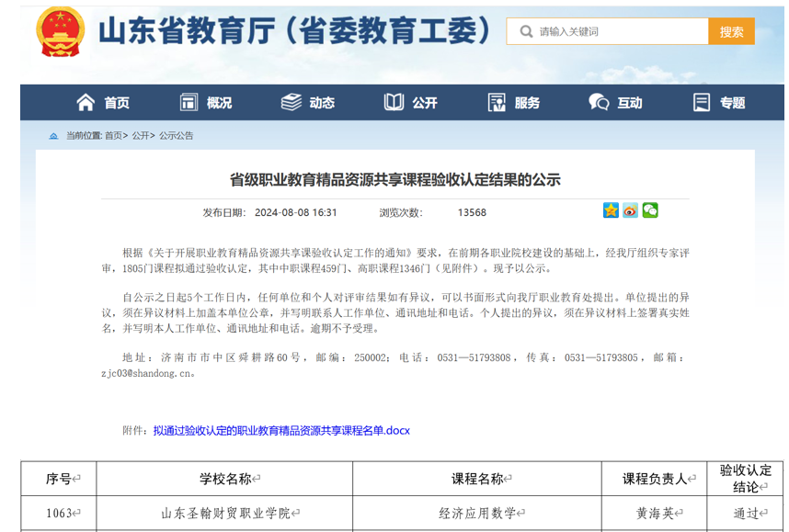The width and height of the screenshot is (789, 532).
Task: Share the article to QQ Zone star icon
Action: (611, 210)
